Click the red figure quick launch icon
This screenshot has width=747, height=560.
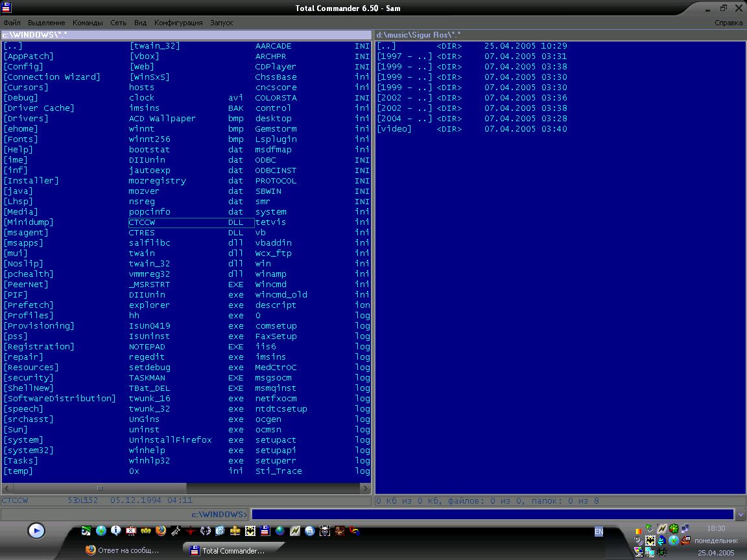[x=191, y=530]
